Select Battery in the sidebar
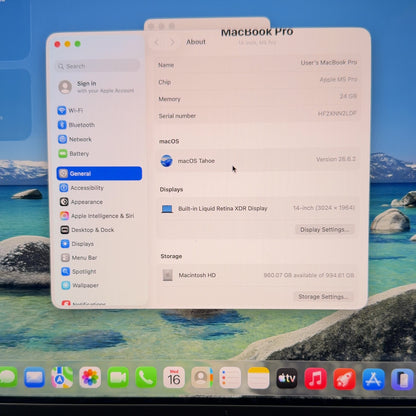Screen dimensions: 416x416 pyautogui.click(x=74, y=154)
